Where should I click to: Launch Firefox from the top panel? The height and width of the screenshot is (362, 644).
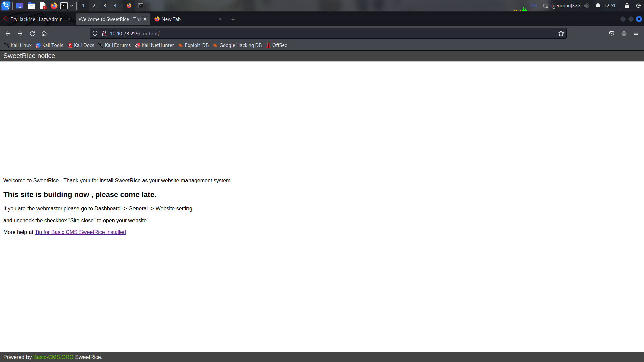click(54, 6)
